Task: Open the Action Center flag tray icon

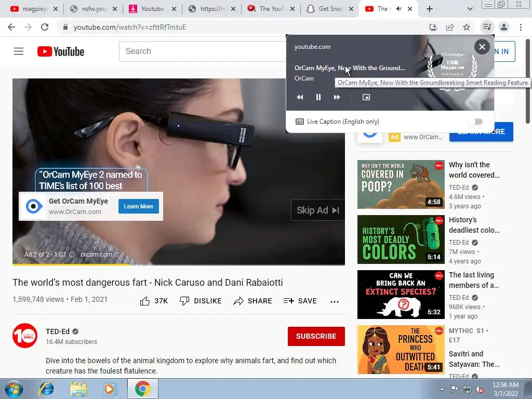Action: pyautogui.click(x=454, y=389)
